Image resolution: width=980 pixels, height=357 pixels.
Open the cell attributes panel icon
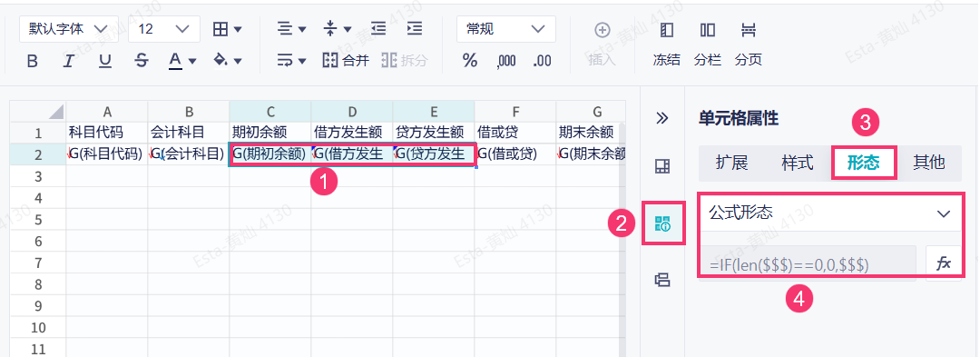(x=661, y=223)
